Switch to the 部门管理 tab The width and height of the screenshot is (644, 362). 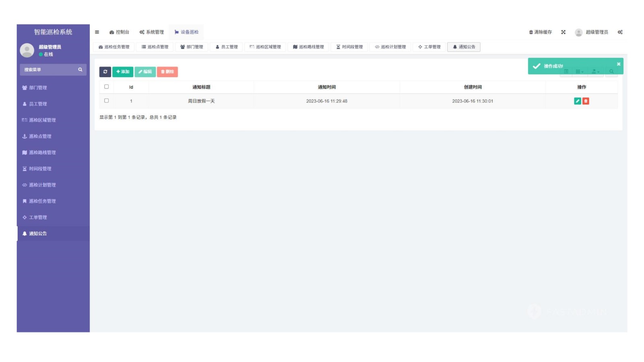point(192,47)
